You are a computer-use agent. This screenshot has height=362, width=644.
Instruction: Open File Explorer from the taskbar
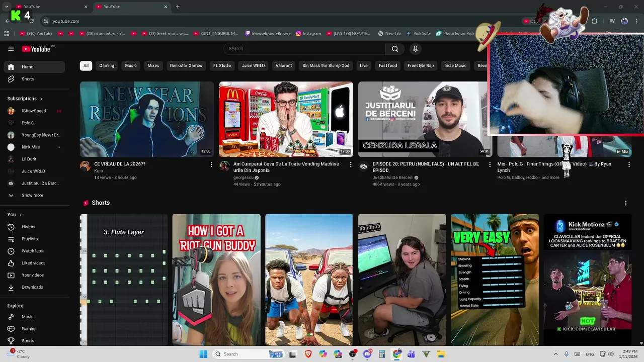(441, 354)
